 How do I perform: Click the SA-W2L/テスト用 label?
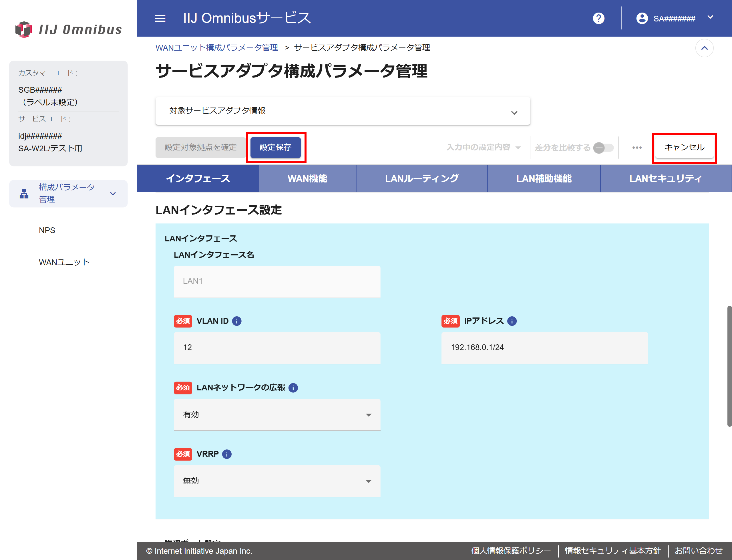(50, 148)
